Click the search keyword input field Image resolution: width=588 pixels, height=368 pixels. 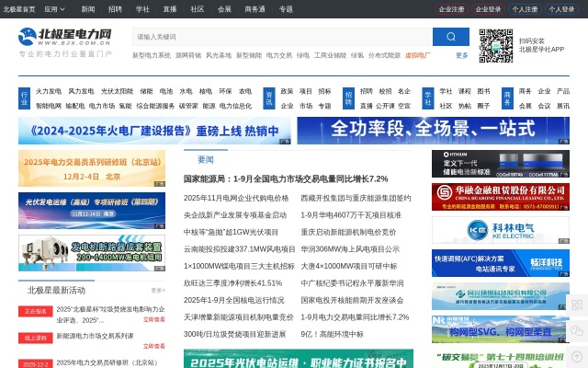pyautogui.click(x=280, y=37)
